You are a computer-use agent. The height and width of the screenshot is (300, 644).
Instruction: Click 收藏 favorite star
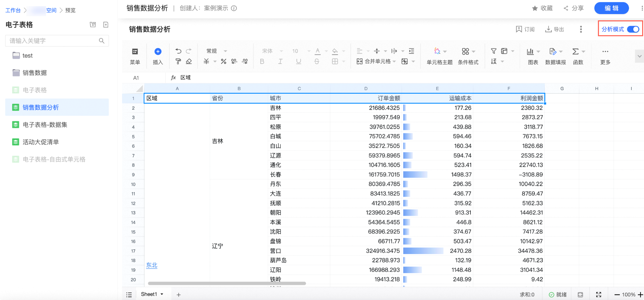pyautogui.click(x=542, y=8)
